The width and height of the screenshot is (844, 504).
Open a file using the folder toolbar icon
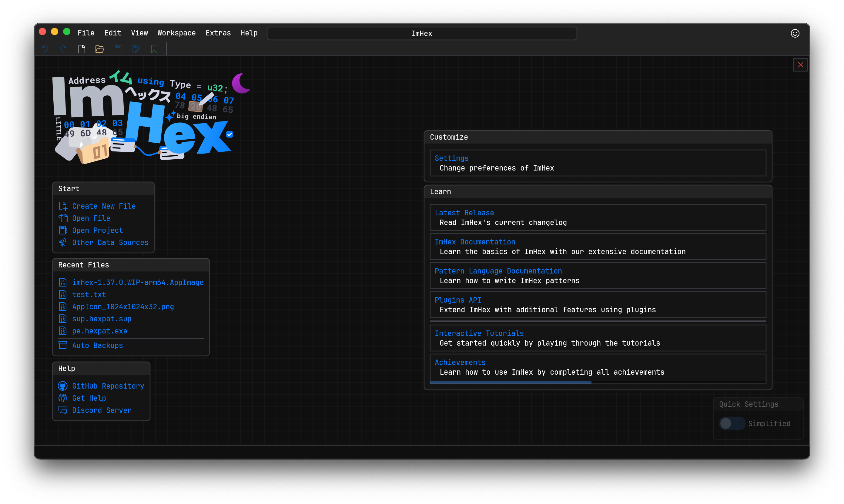pyautogui.click(x=100, y=49)
